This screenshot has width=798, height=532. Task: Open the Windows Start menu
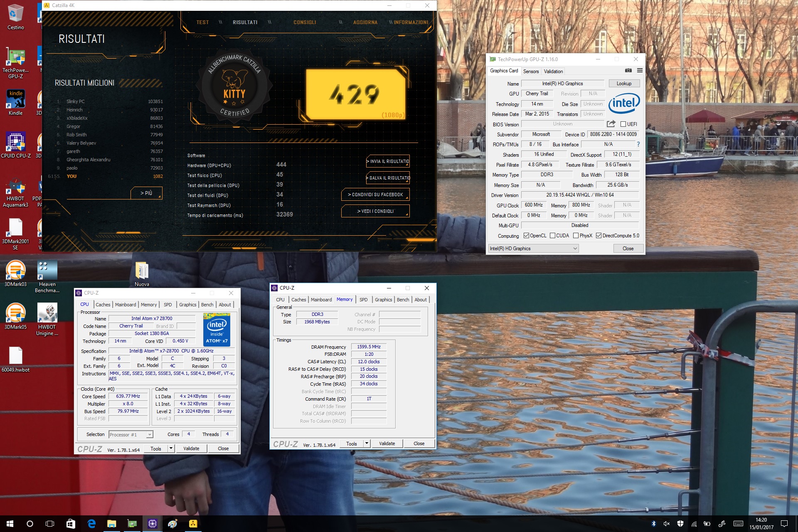(10, 524)
